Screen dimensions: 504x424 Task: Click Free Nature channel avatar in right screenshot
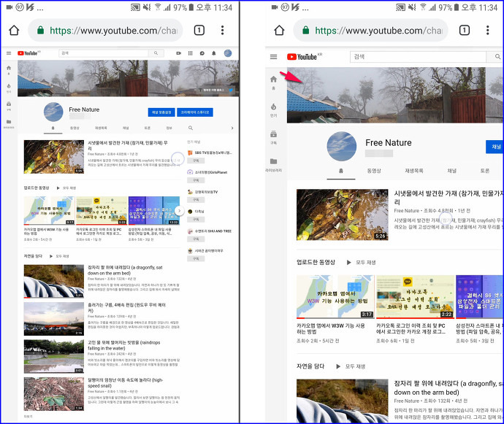point(342,146)
